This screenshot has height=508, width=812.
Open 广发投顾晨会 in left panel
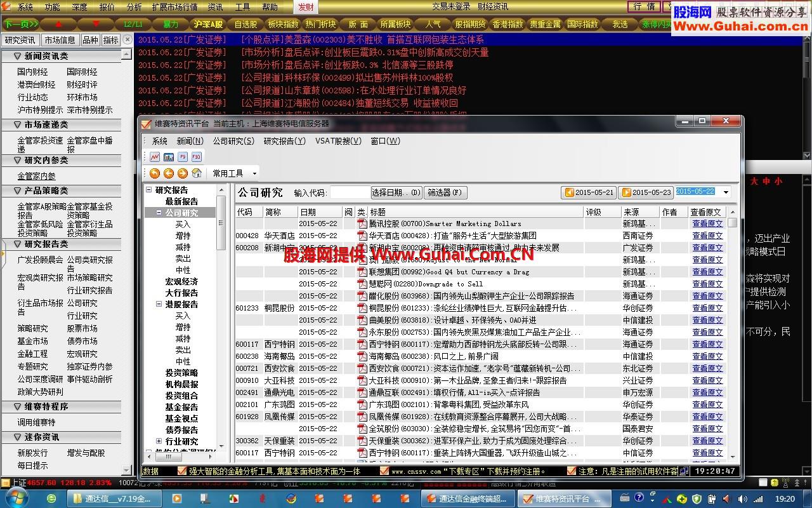tap(40, 260)
